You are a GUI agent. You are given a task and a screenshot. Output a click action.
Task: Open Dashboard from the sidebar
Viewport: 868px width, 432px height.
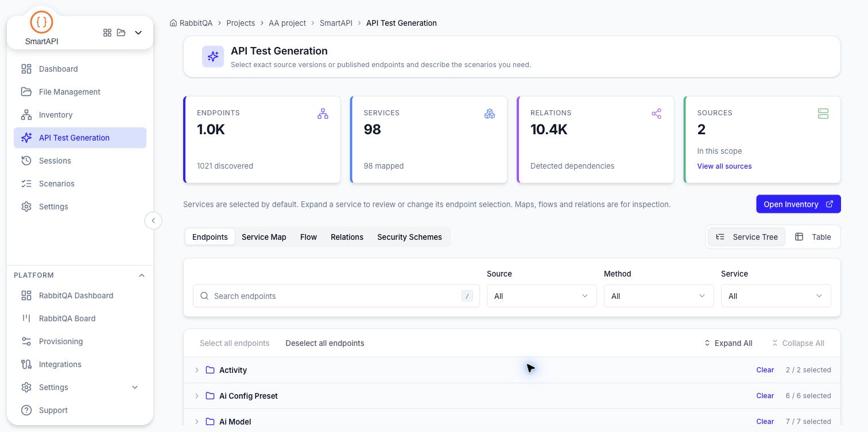[80, 69]
